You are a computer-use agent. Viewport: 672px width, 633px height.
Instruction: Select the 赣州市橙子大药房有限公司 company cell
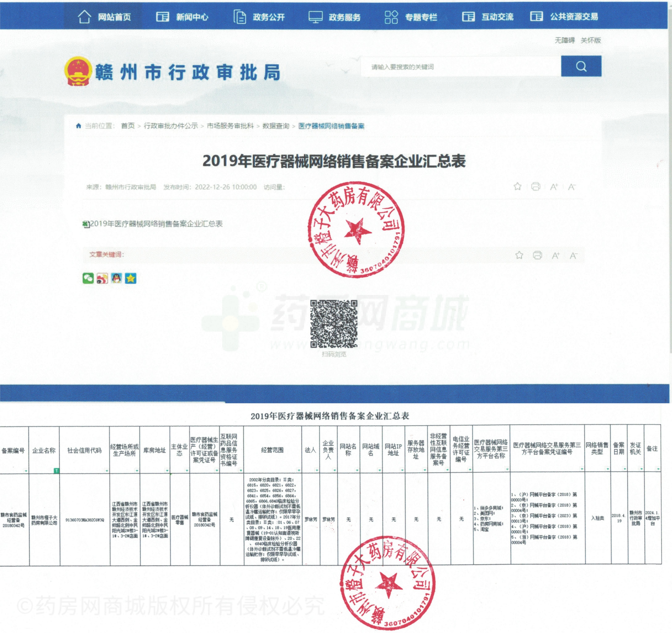[x=44, y=520]
